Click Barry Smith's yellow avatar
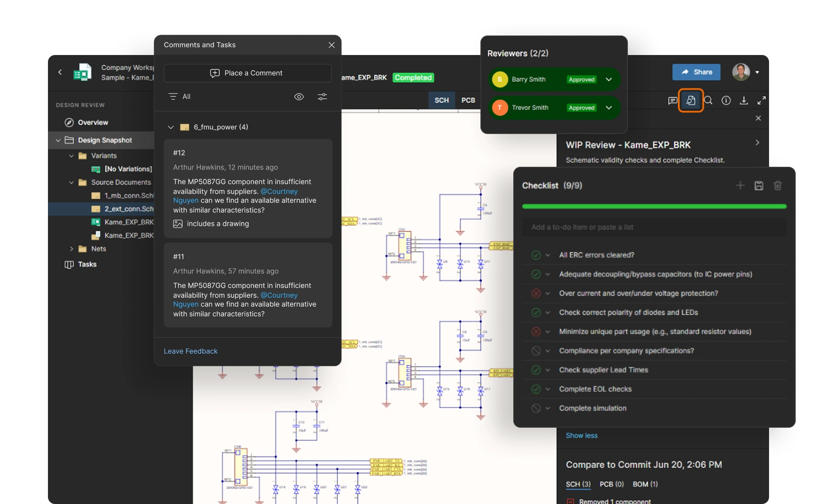 click(500, 79)
